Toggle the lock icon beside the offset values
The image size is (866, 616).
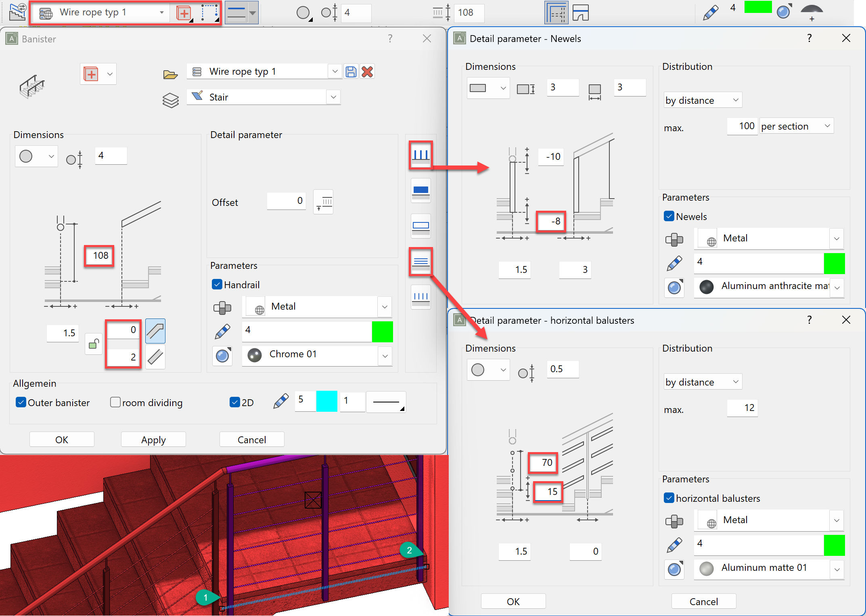pyautogui.click(x=94, y=344)
